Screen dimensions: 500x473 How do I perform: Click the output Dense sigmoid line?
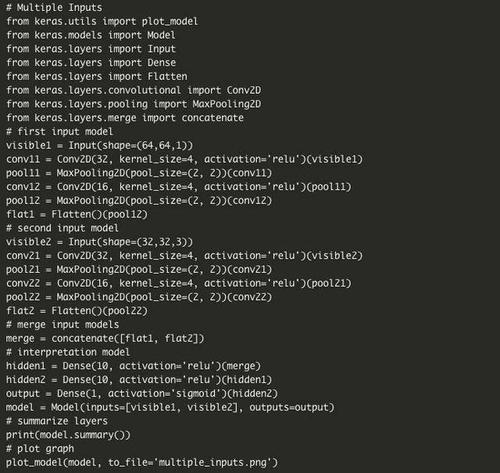[142, 394]
